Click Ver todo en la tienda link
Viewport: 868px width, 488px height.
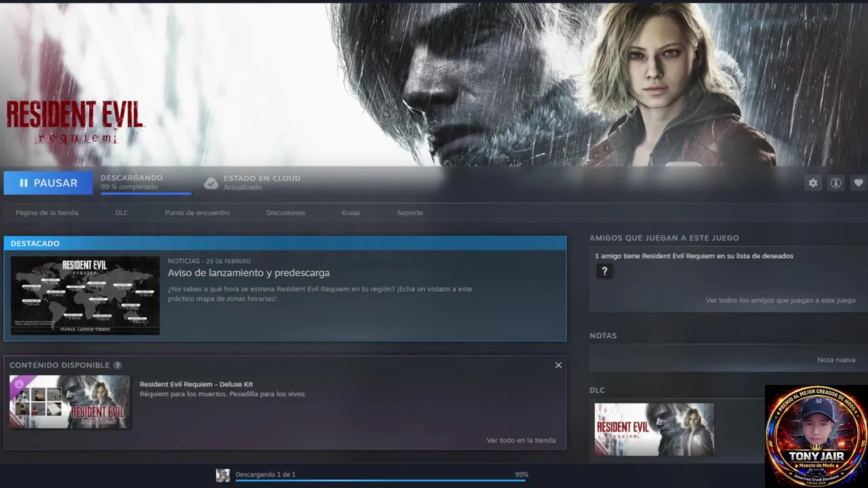(x=521, y=441)
